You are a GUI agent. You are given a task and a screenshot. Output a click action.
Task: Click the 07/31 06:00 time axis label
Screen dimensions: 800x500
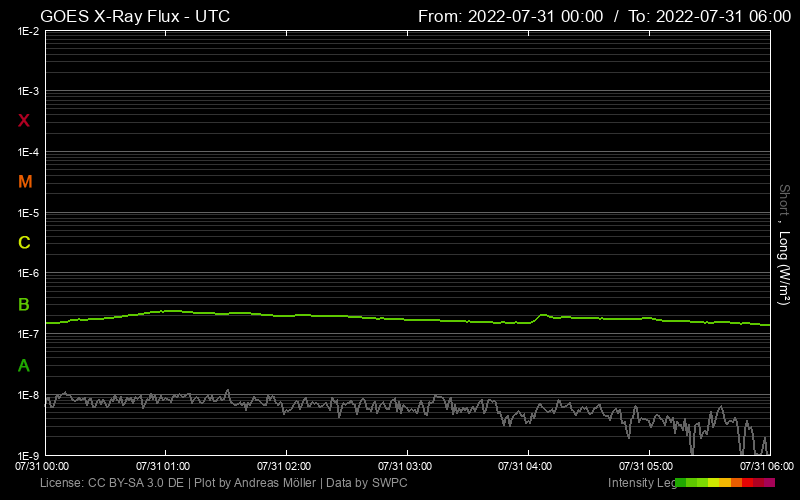pyautogui.click(x=767, y=466)
